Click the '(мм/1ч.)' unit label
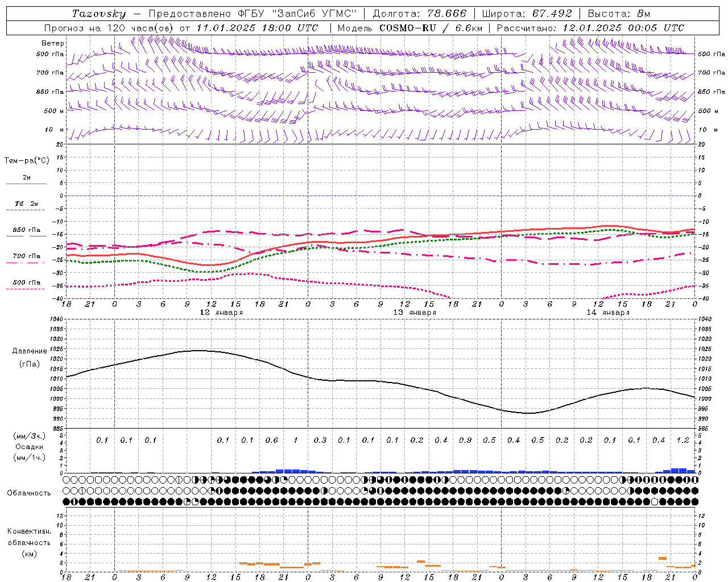The width and height of the screenshot is (728, 582). 30,458
